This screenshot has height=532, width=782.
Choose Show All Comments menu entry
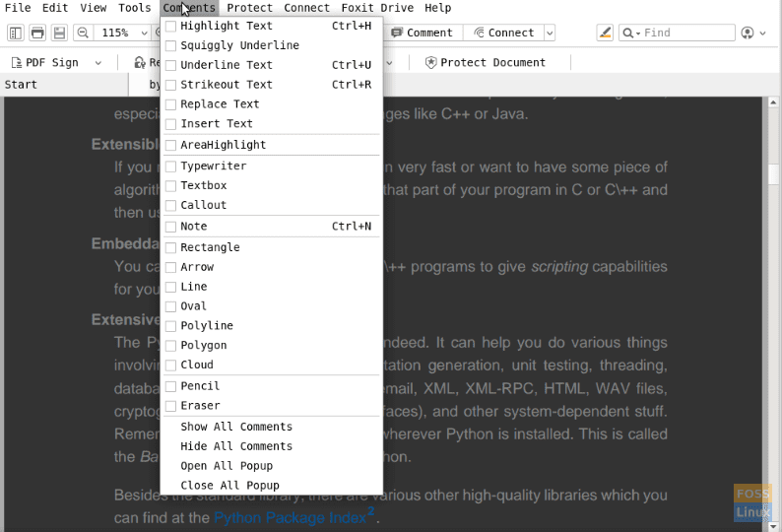[236, 427]
